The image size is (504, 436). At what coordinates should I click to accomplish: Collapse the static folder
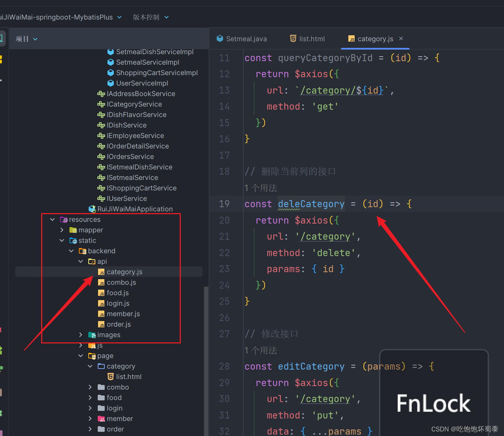point(62,240)
